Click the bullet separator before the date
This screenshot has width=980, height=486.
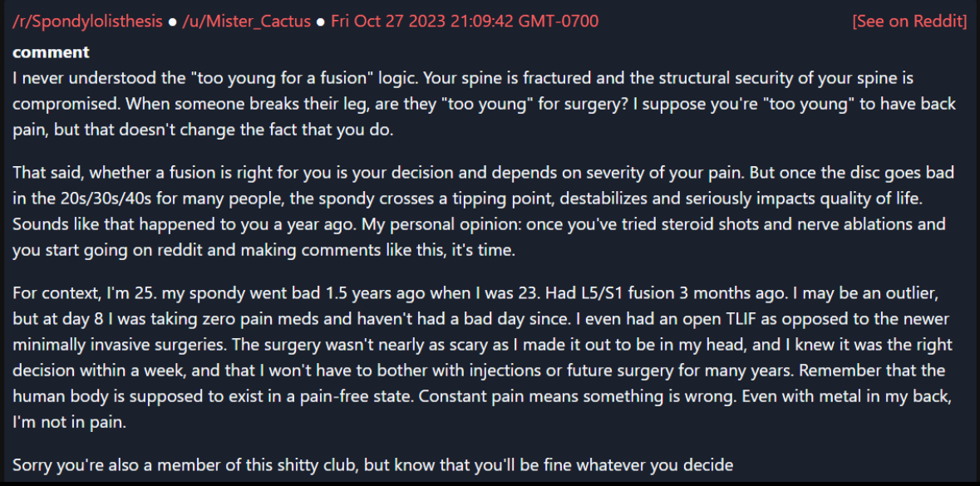point(321,22)
